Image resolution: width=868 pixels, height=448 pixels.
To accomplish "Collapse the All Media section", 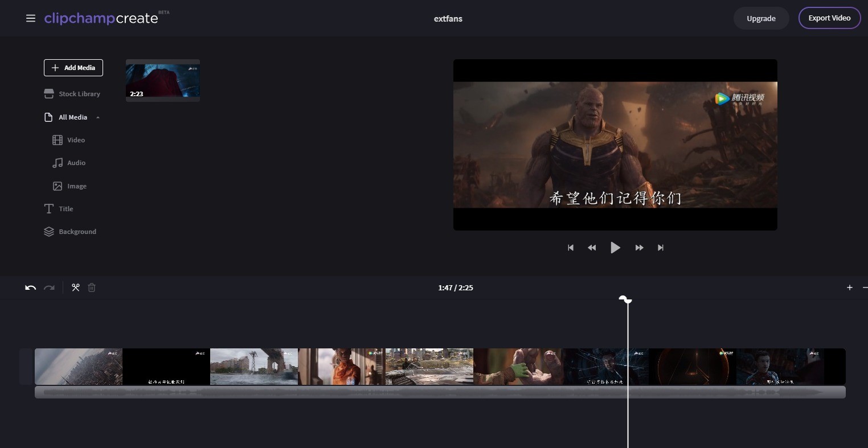I will click(x=98, y=117).
